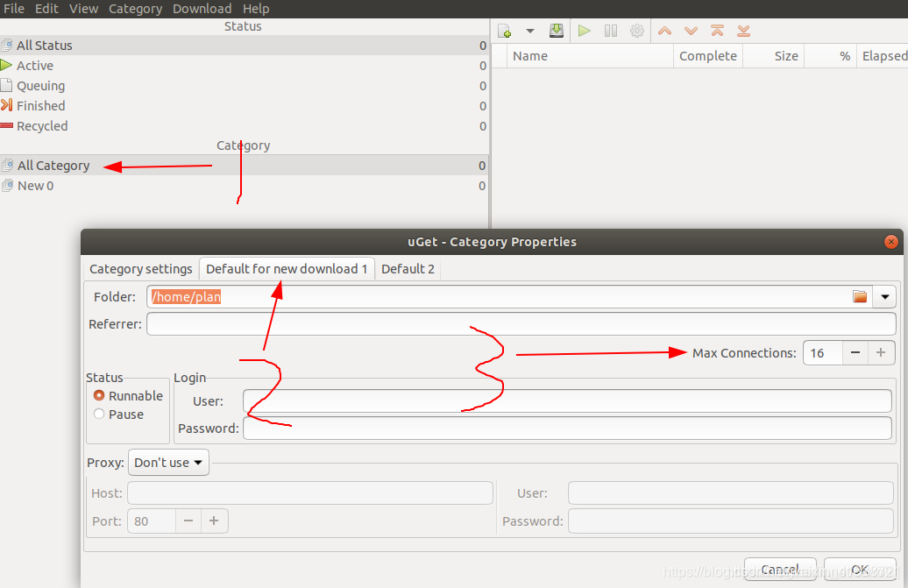Select the Pause radio button
The image size is (908, 588).
tap(99, 414)
